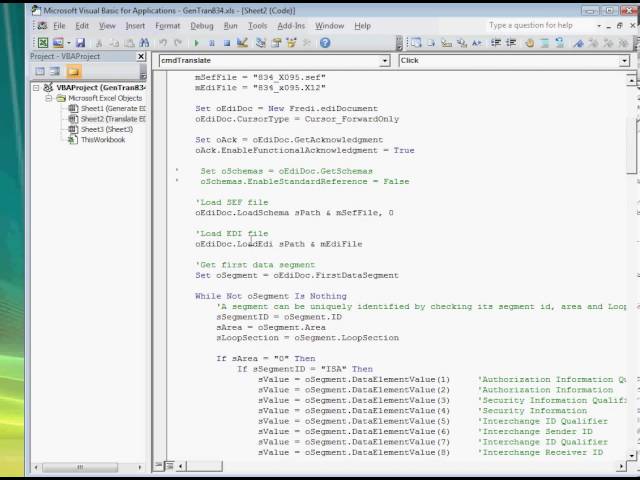Click code window horizontal scrollbar right arrow
This screenshot has height=480, width=640.
click(621, 465)
